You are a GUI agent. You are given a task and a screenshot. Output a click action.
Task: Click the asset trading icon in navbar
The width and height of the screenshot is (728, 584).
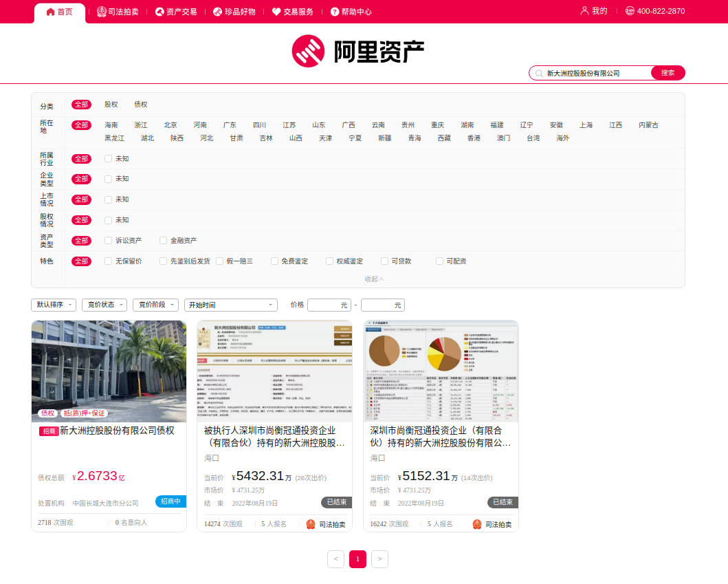tap(159, 12)
